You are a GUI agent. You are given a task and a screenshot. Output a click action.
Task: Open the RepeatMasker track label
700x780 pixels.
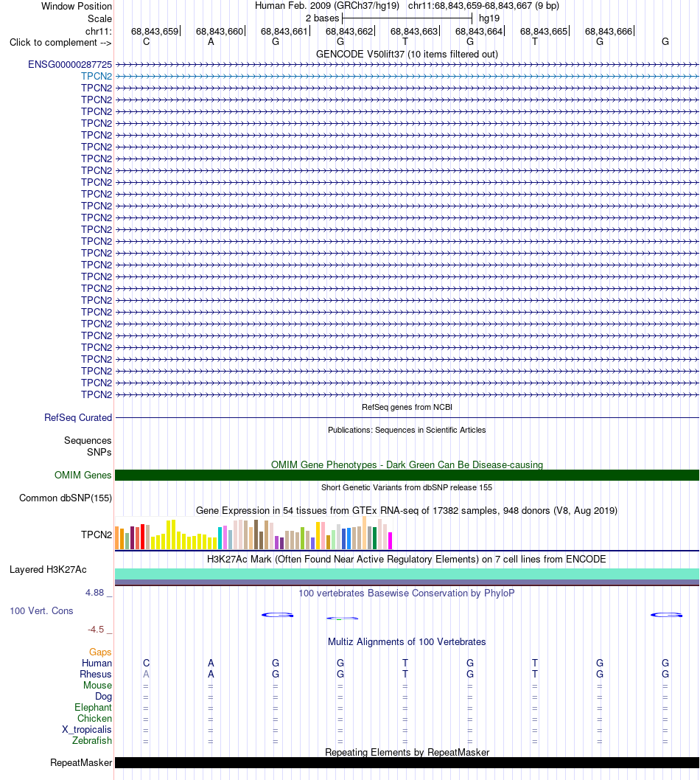pyautogui.click(x=81, y=762)
